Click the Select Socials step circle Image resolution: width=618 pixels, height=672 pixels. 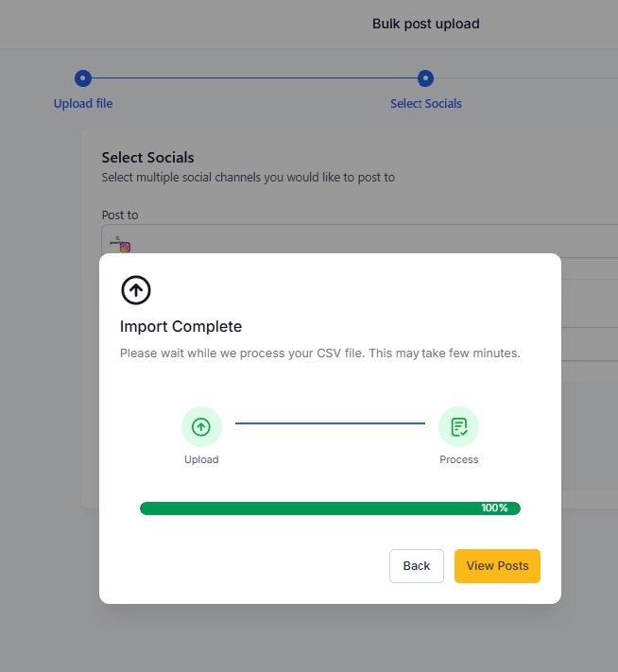pos(425,78)
